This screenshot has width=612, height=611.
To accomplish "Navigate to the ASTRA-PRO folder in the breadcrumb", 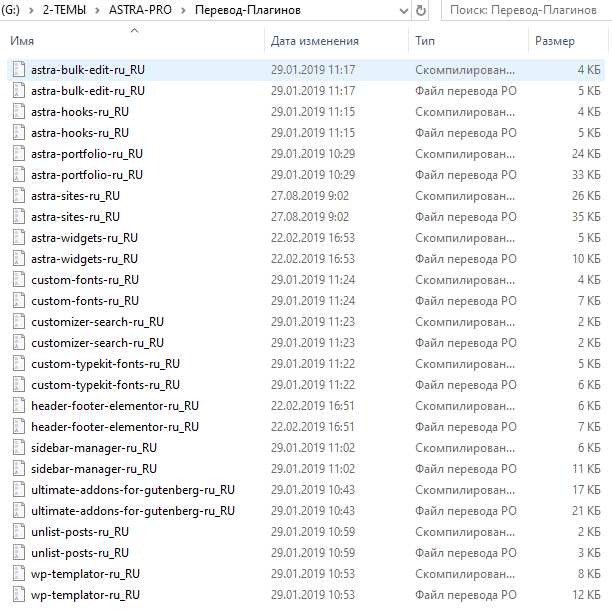I will [x=140, y=10].
